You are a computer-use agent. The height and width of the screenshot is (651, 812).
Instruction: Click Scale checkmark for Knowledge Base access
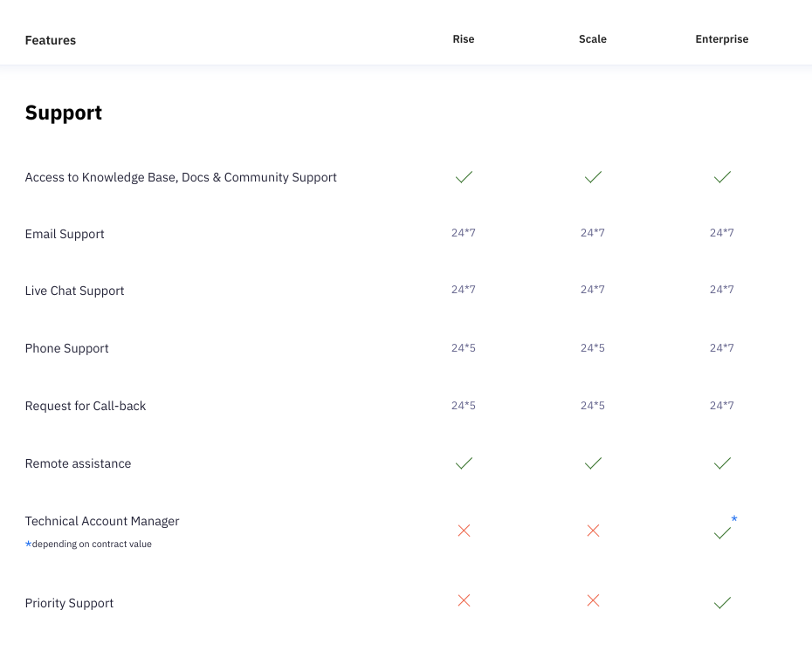(x=593, y=177)
